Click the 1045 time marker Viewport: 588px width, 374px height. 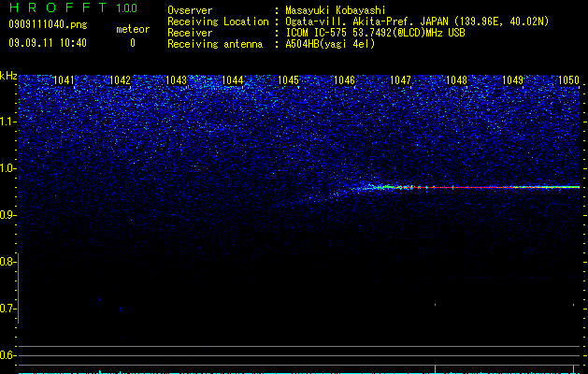tap(288, 80)
